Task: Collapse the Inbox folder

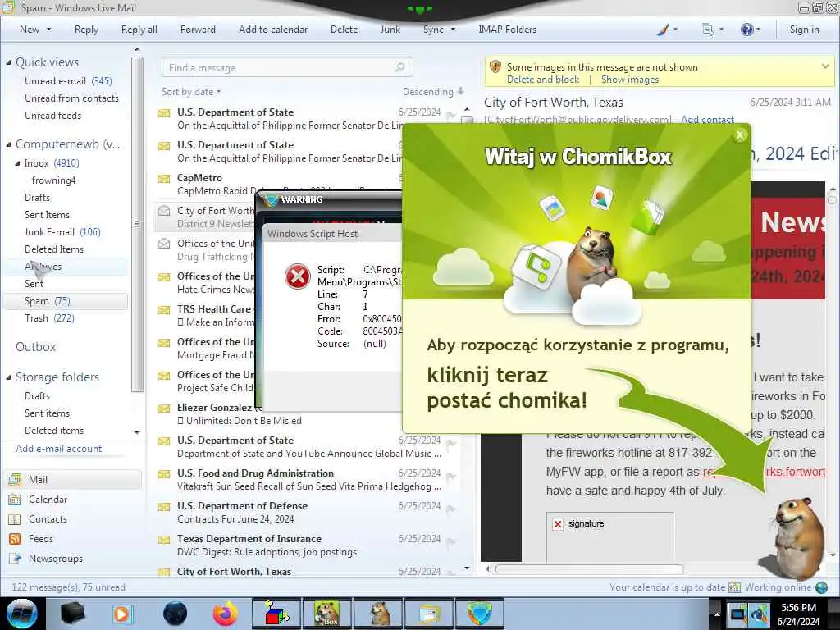Action: point(17,163)
